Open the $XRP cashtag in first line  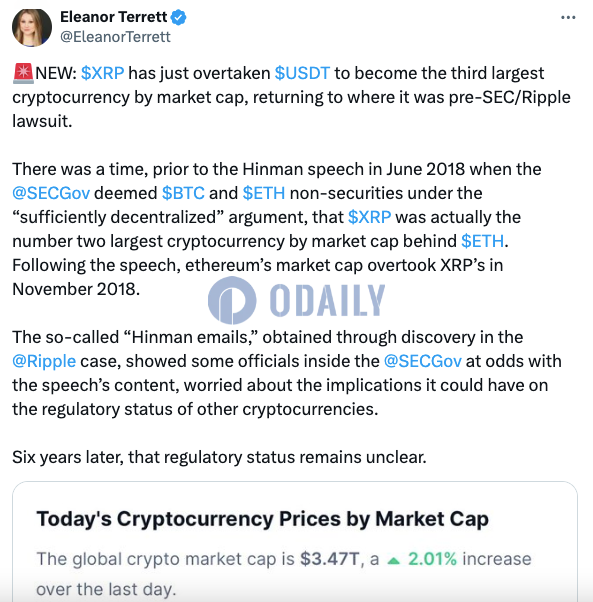[102, 73]
